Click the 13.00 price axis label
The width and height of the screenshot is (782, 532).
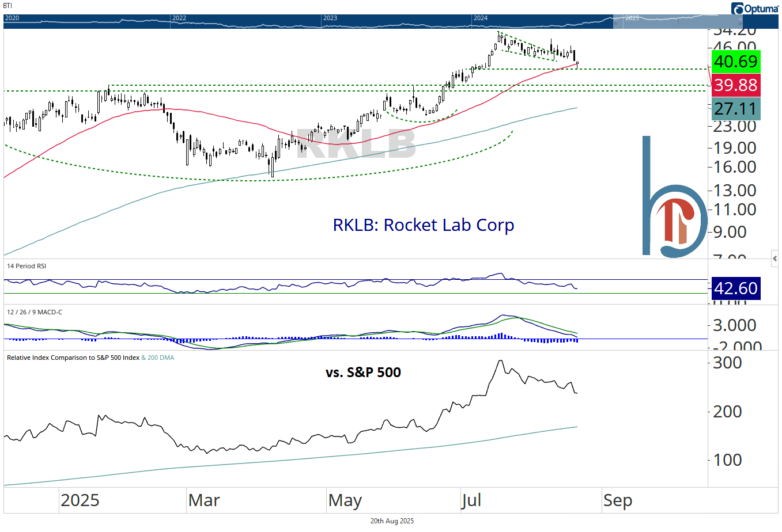pos(735,191)
